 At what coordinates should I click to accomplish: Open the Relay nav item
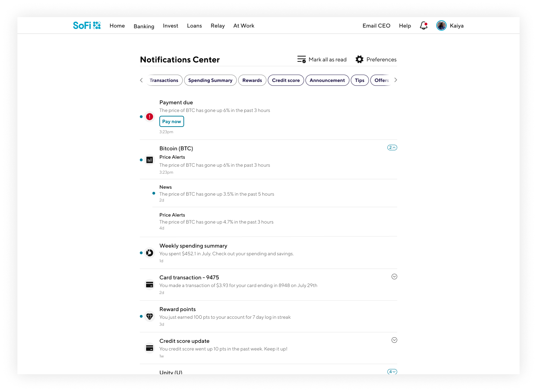[x=218, y=26]
